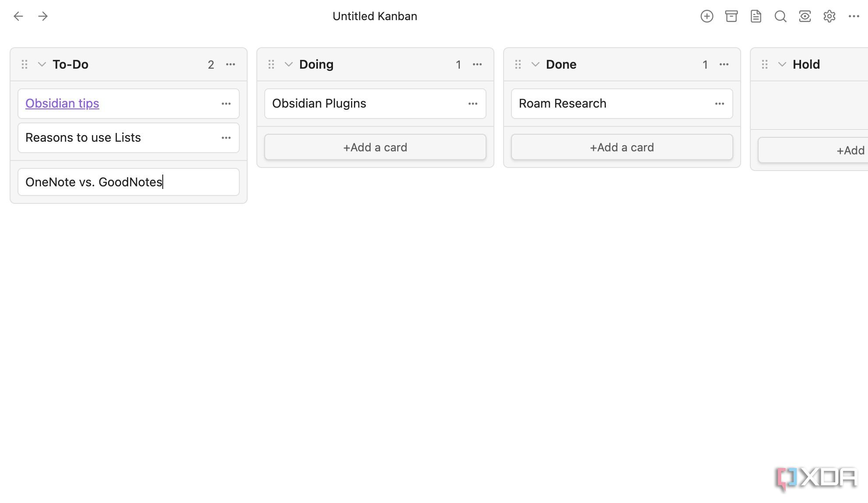Open Obsidian tips linked card
868x503 pixels.
point(62,103)
